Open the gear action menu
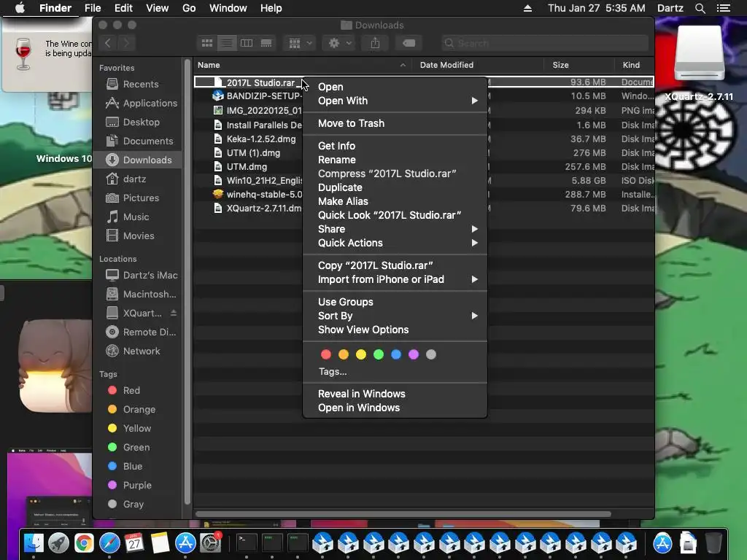747x560 pixels. [x=339, y=43]
